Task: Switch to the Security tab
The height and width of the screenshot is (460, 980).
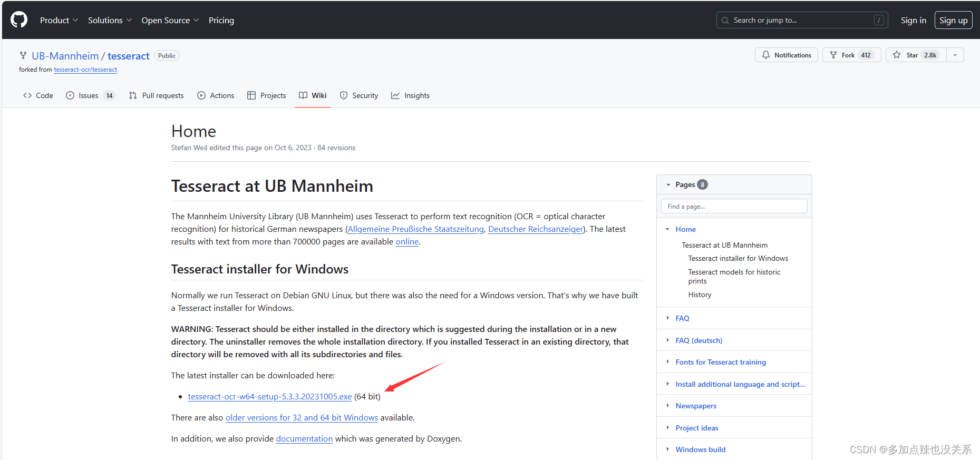Action: point(359,95)
